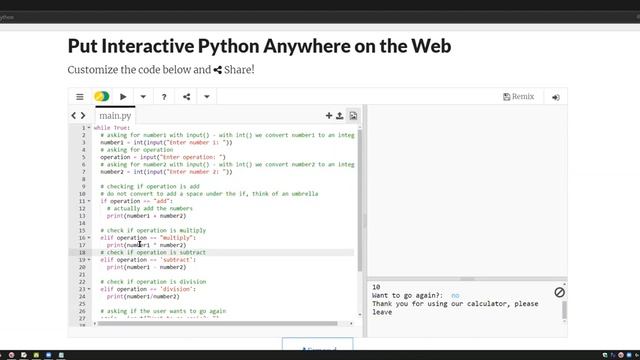
Task: Click line 'print(number1/number2)'
Action: click(x=143, y=296)
